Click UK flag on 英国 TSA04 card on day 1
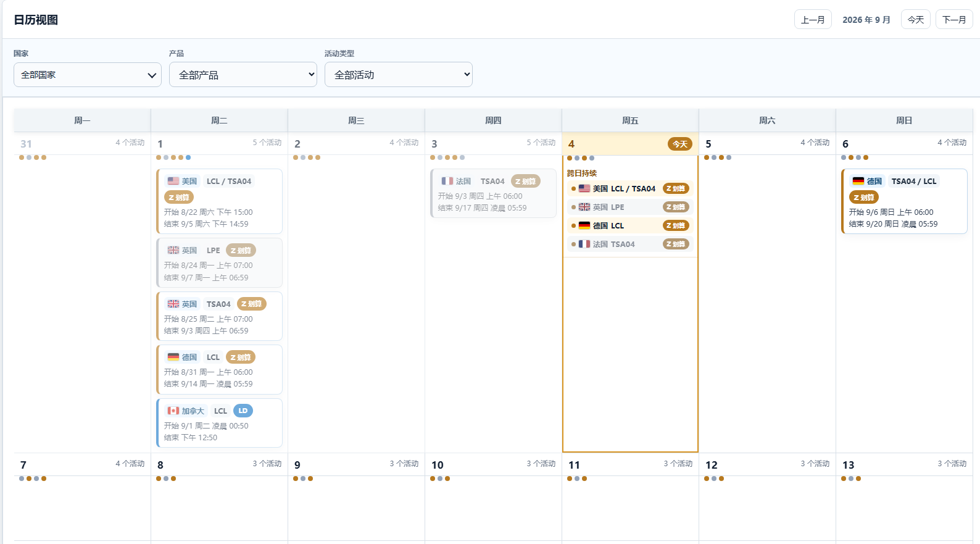 [x=173, y=304]
